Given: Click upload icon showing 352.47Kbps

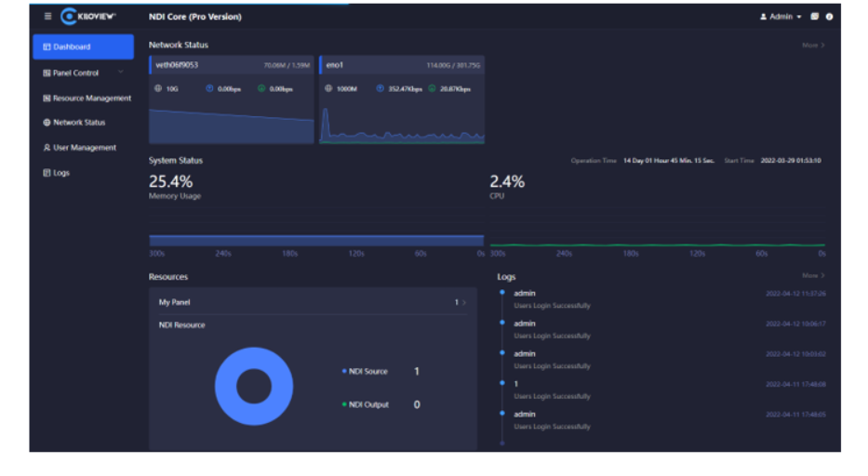Looking at the screenshot, I should point(380,88).
